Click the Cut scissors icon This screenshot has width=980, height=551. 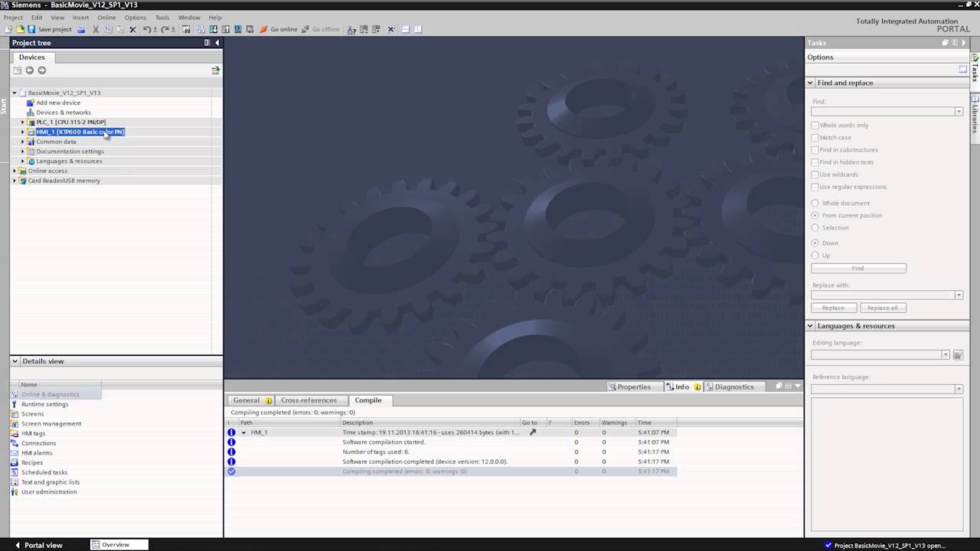click(96, 29)
